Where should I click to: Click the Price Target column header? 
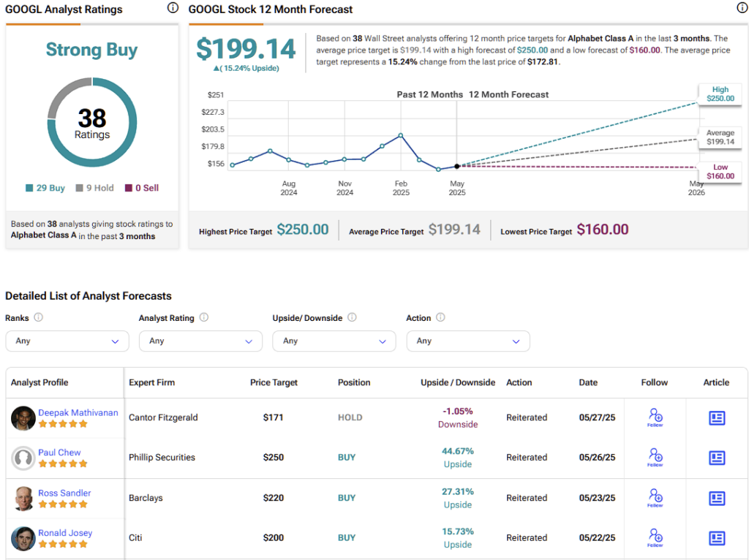(274, 382)
